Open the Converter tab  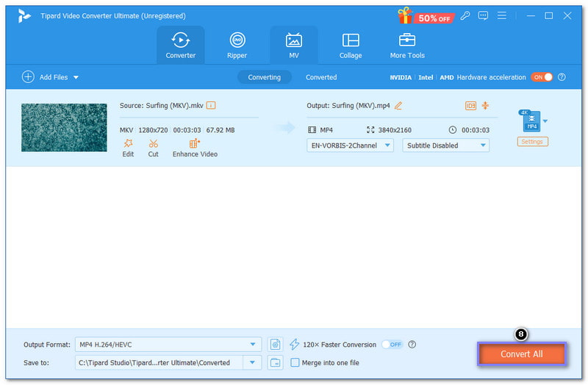[x=180, y=45]
